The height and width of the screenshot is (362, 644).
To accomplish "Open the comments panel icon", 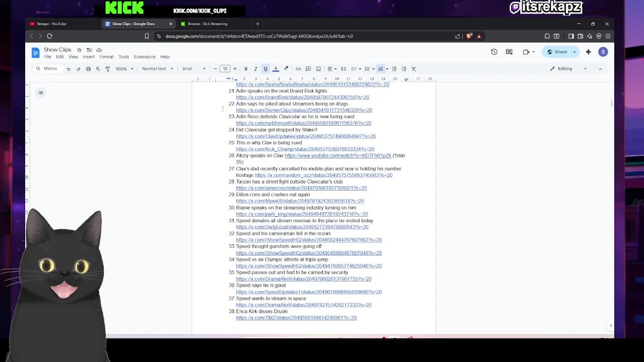I will (509, 52).
